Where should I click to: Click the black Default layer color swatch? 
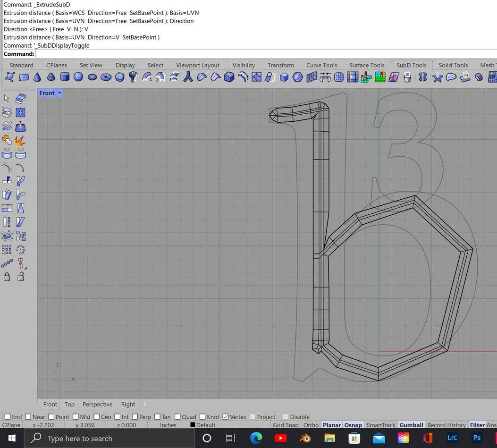tap(193, 425)
